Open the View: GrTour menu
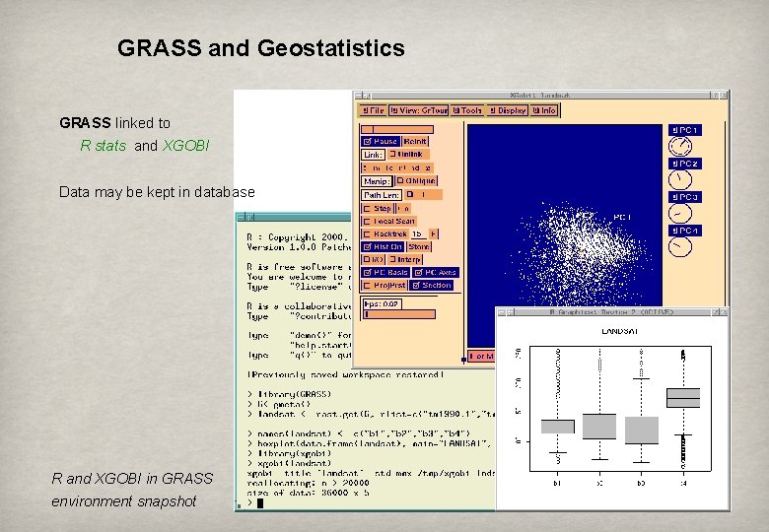 [419, 110]
